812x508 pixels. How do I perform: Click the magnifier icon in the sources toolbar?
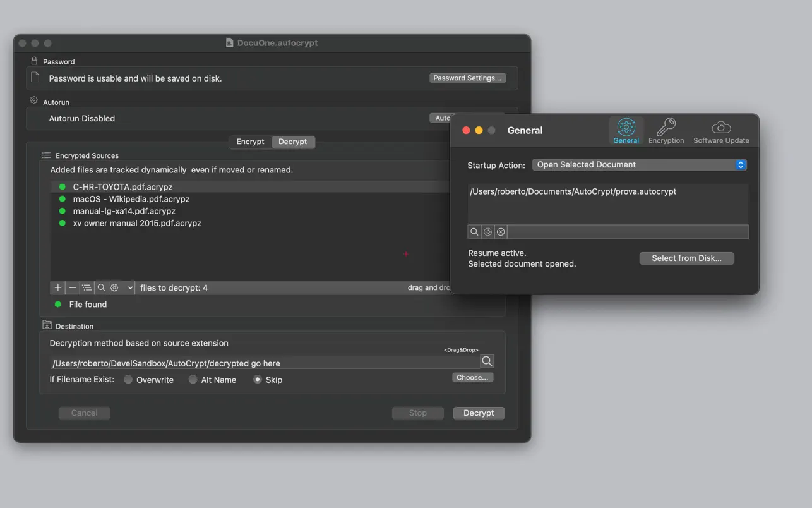pos(101,287)
